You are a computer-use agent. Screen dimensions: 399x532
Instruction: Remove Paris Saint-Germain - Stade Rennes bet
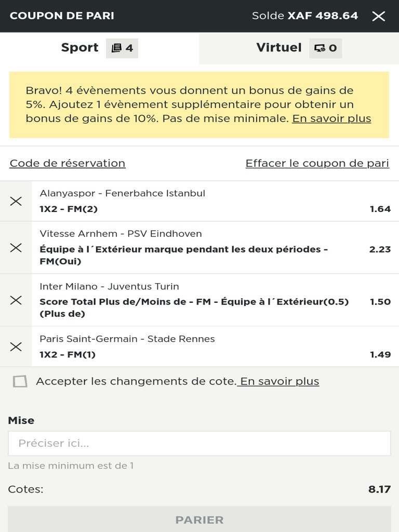(x=16, y=347)
